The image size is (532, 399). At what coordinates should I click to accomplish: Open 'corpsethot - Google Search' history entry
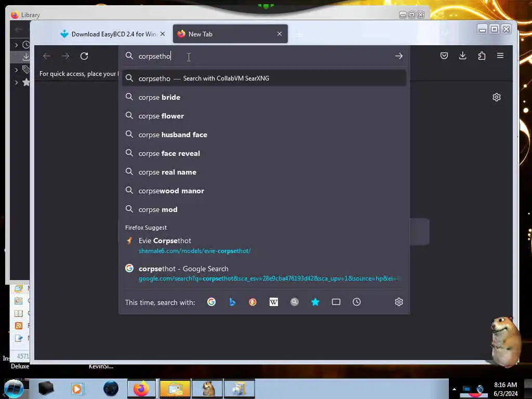pos(264,273)
